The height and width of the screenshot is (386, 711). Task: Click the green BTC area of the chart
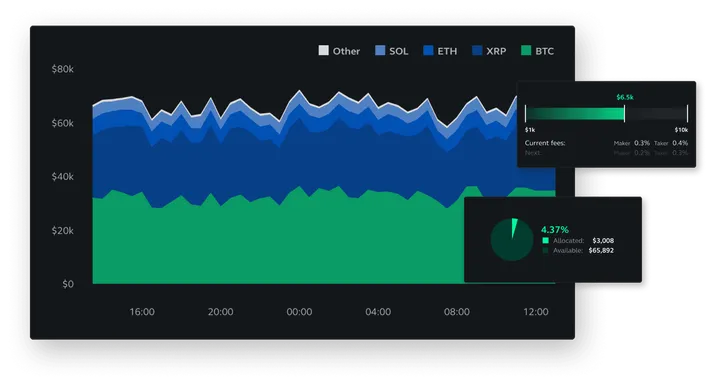tap(272, 245)
